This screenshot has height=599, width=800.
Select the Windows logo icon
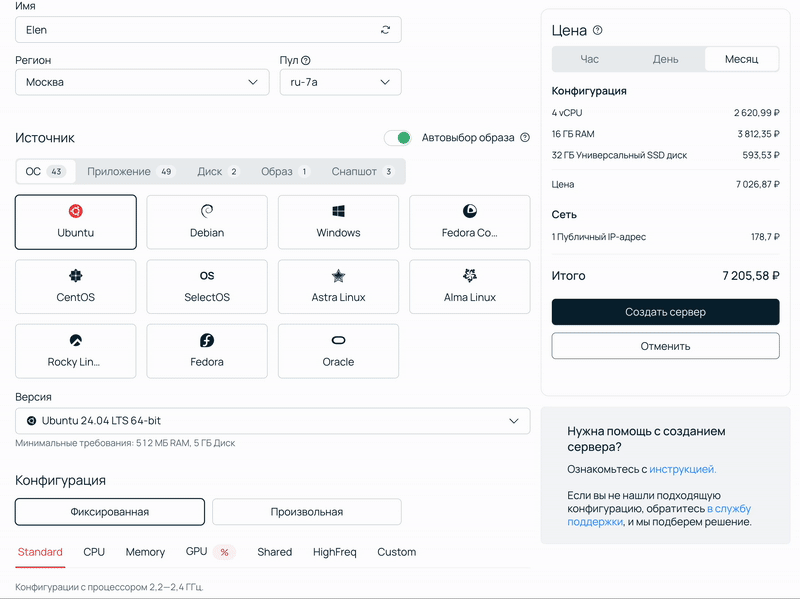tap(338, 211)
